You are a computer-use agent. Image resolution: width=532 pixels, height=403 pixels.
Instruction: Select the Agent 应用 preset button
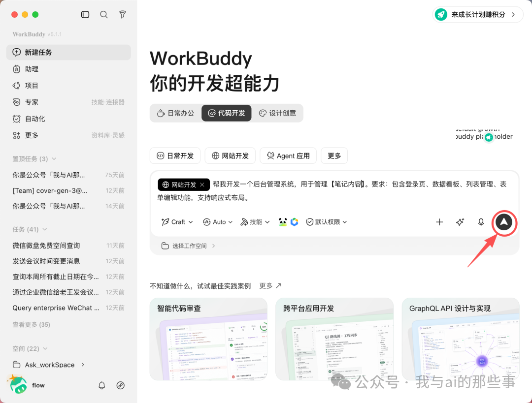tap(288, 156)
